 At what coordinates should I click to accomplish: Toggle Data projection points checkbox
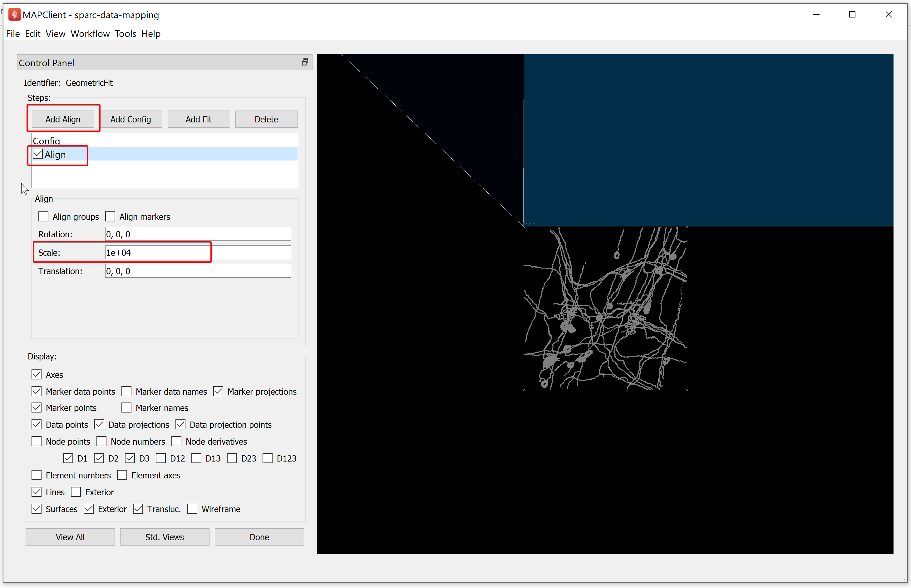pyautogui.click(x=180, y=424)
